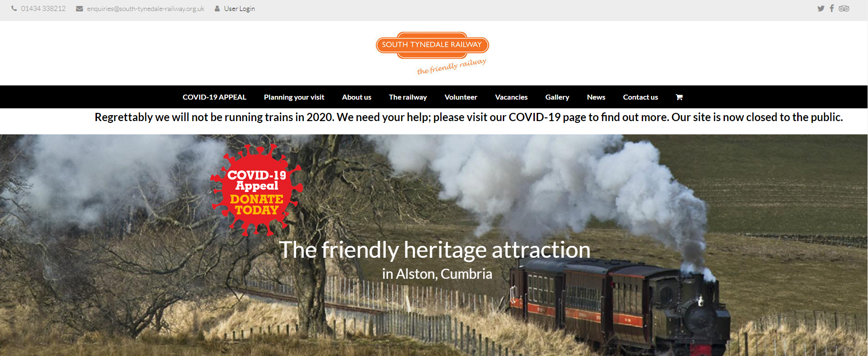Open the COVID-19 APPEAL menu item
The height and width of the screenshot is (356, 868).
pos(214,97)
